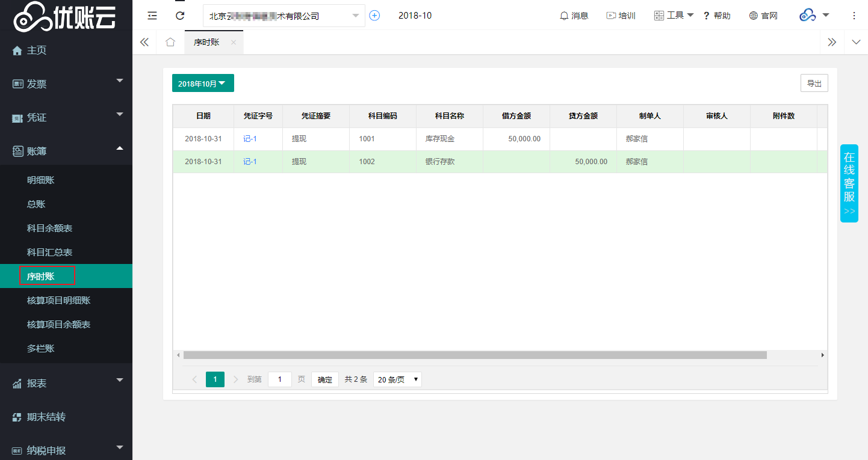Refresh the page with the reload icon
The height and width of the screenshot is (460, 868).
tap(180, 16)
